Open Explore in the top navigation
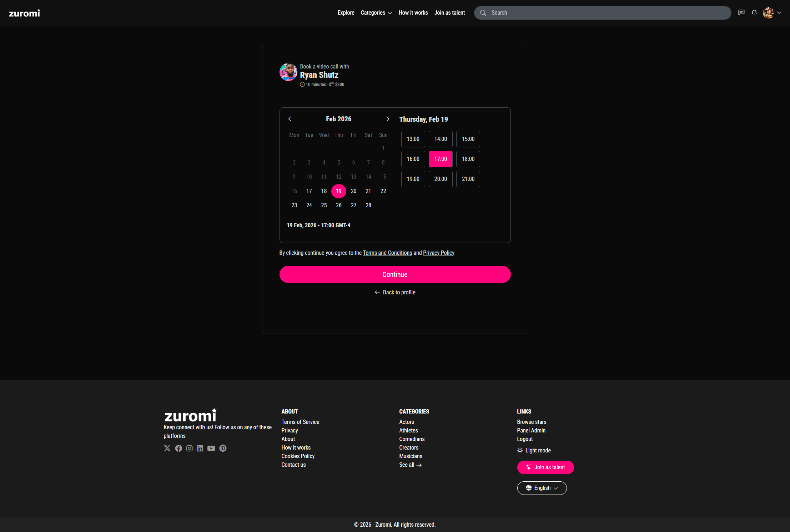This screenshot has width=790, height=532. tap(346, 12)
